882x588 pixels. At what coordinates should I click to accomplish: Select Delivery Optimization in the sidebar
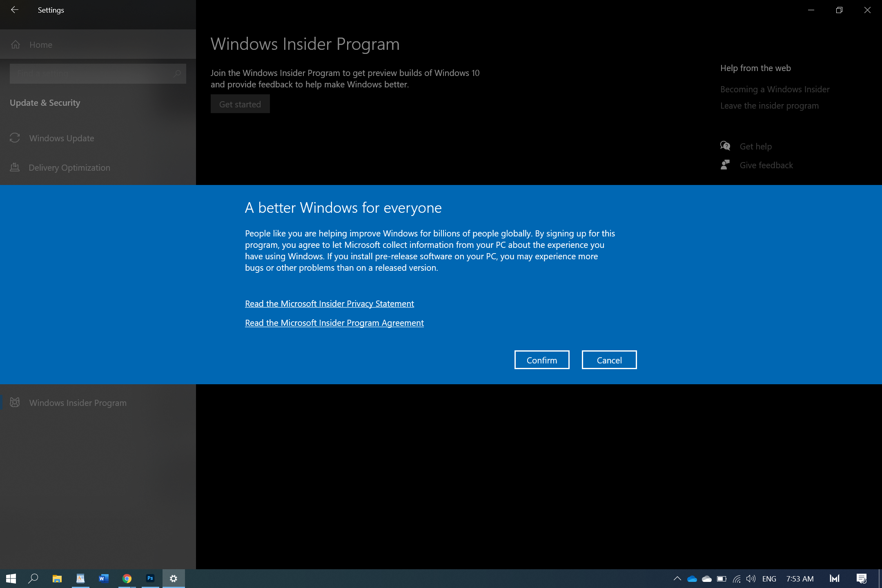tap(98, 167)
